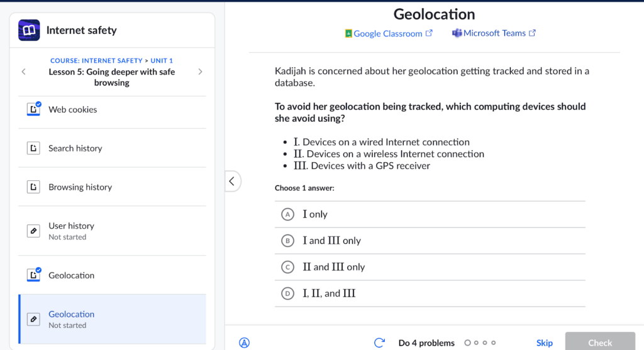Skip the current problem
Viewport: 644px width, 350px height.
[x=544, y=342]
